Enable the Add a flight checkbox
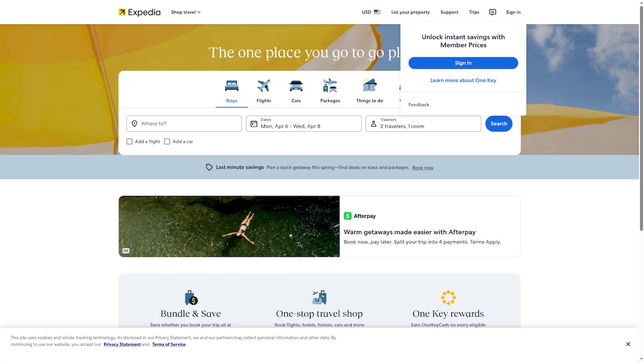Viewport: 644px width, 362px height. (x=129, y=141)
